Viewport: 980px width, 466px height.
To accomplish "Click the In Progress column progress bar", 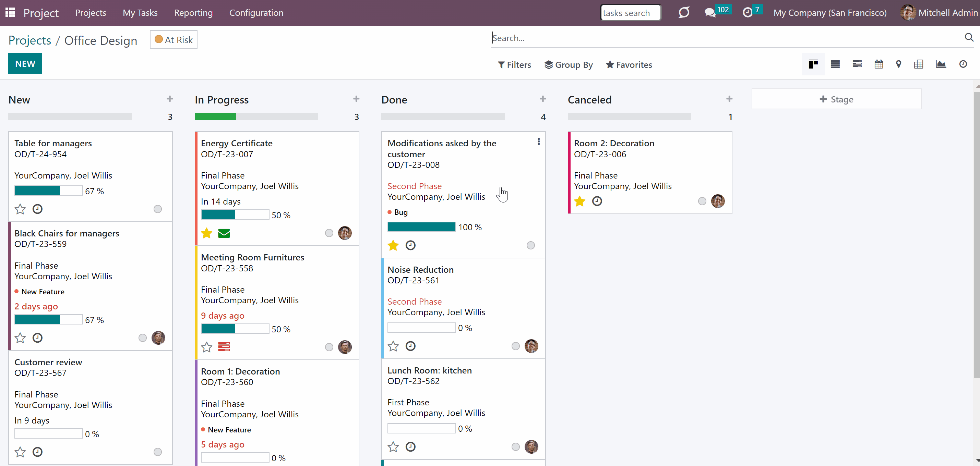I will click(x=256, y=117).
